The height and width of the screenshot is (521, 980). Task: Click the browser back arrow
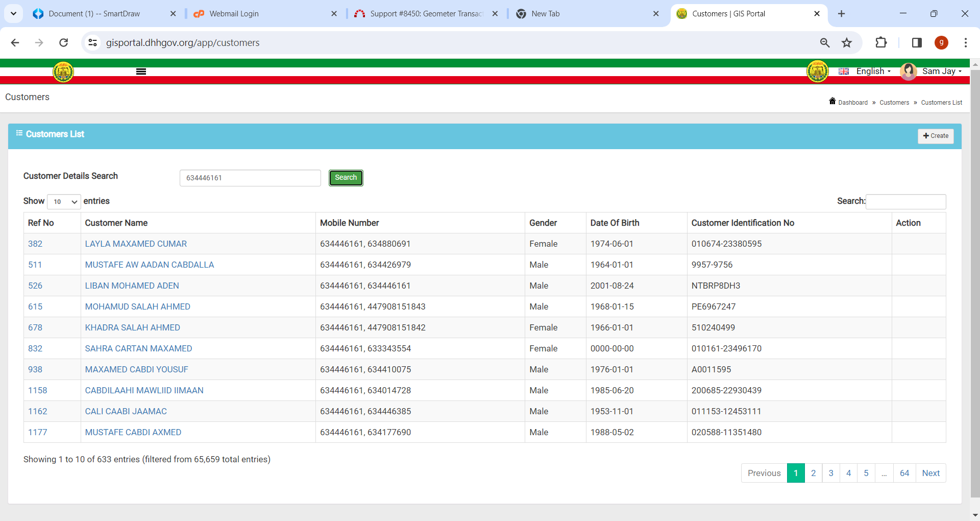tap(15, 42)
